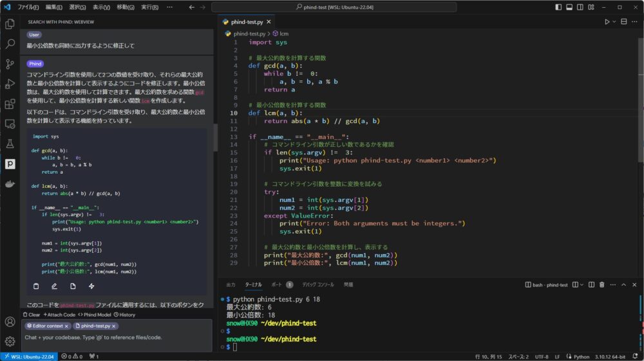Click Clear in the Phind chat
644x361 pixels.
(x=32, y=315)
